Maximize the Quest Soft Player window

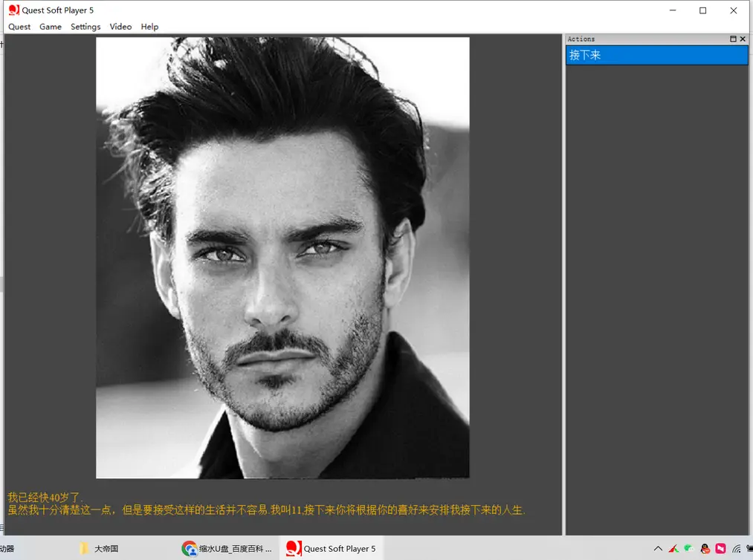[x=702, y=10]
